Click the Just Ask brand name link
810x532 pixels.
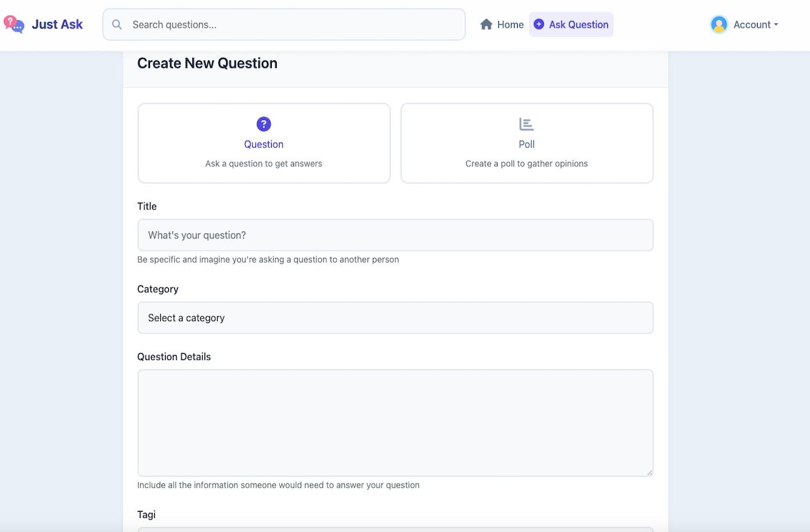pyautogui.click(x=57, y=25)
